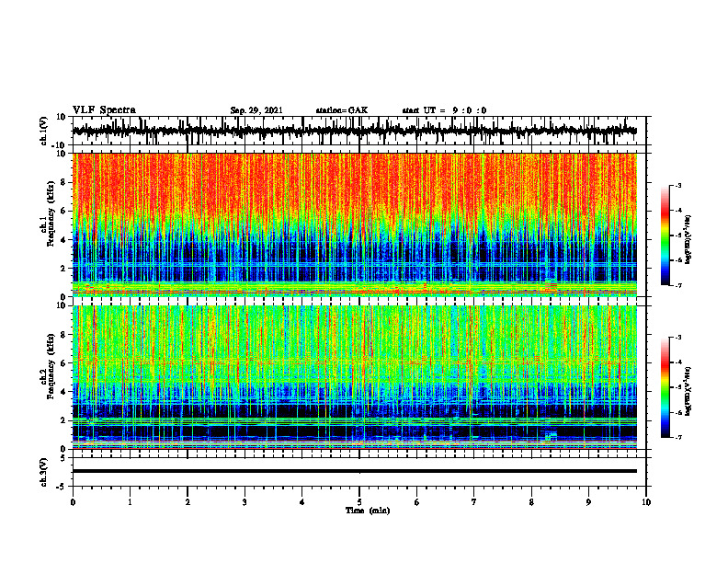
Task: Click the ch.2 frequency tick label "2"
Action: [64, 420]
